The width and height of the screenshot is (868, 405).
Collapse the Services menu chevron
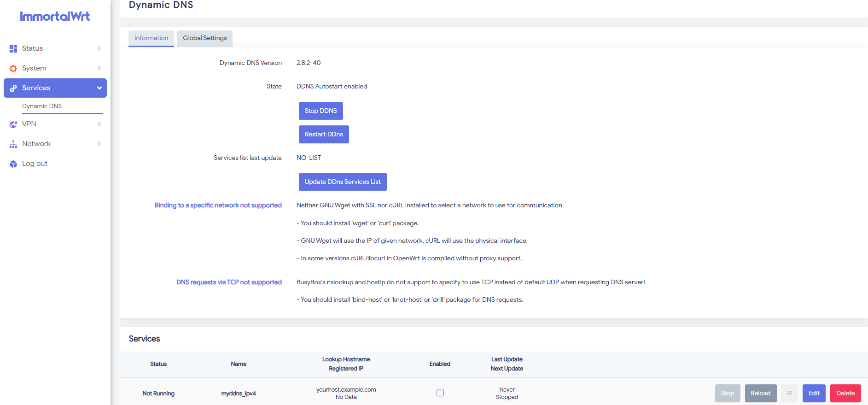tap(99, 88)
